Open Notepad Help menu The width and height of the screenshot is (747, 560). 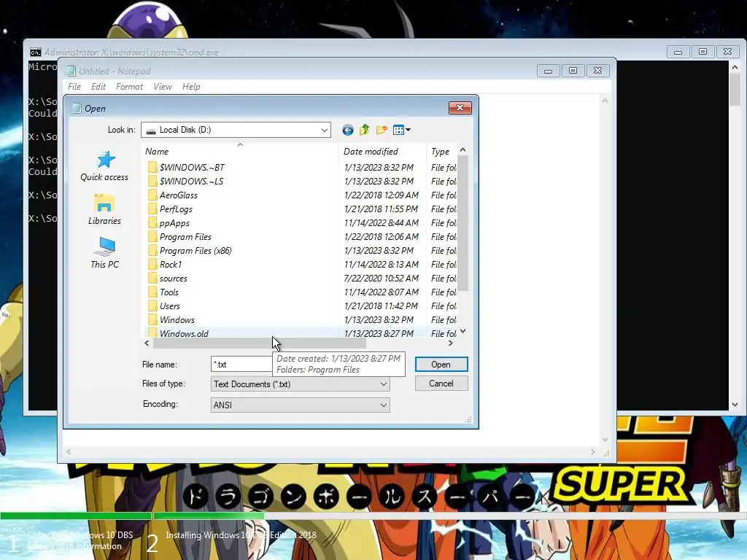click(x=191, y=87)
